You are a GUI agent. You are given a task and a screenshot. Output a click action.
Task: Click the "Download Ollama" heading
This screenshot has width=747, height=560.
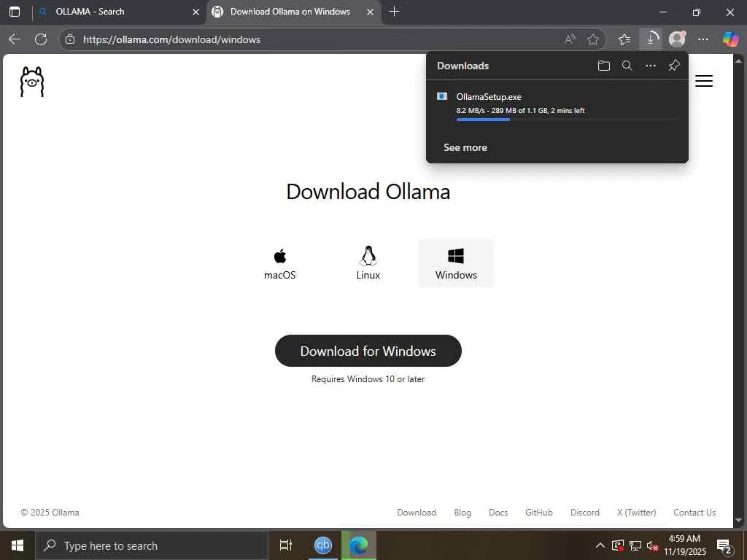tap(368, 192)
